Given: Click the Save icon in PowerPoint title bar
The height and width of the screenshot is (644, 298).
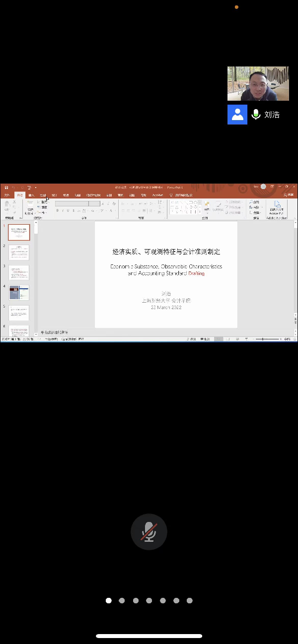Looking at the screenshot, I should (x=6, y=188).
